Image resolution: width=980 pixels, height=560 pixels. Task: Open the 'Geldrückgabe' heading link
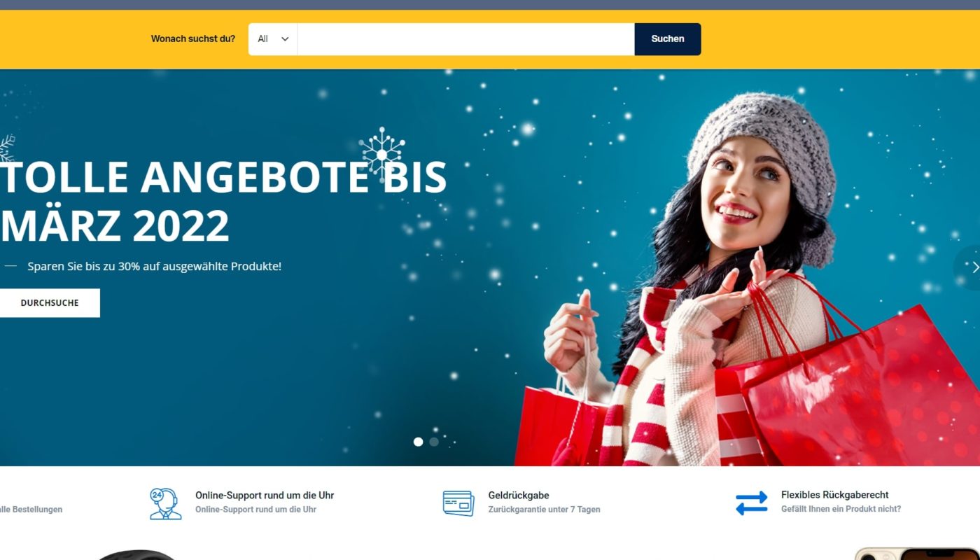coord(519,495)
